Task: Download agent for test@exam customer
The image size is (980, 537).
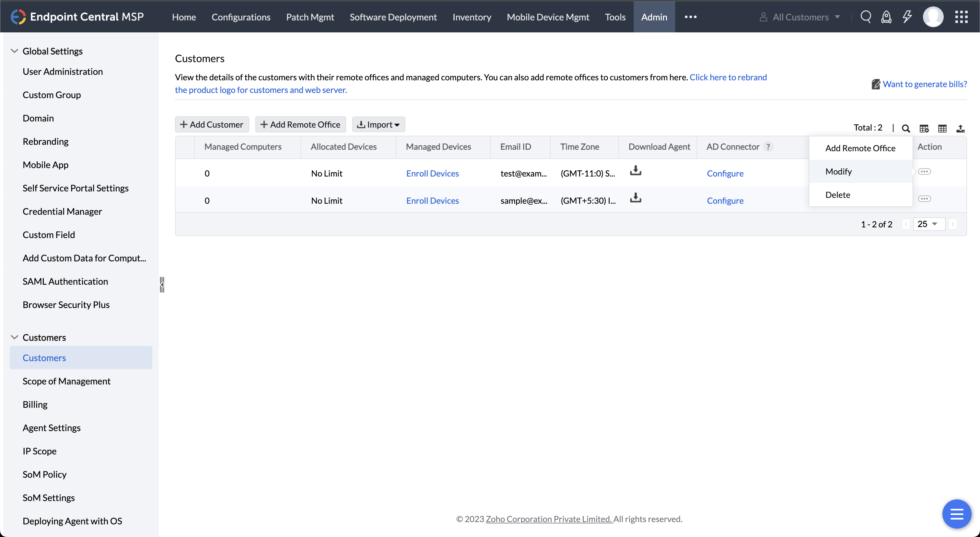Action: point(635,170)
